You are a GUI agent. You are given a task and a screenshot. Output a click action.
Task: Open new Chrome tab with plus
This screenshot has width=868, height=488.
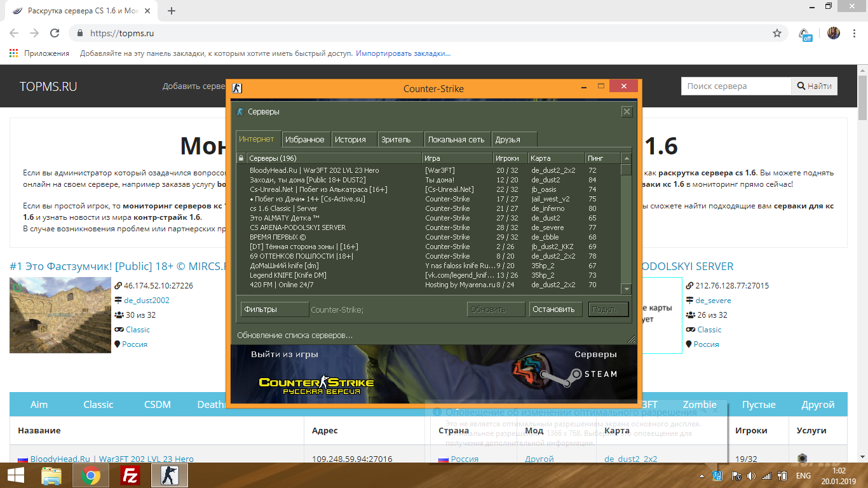pos(172,11)
